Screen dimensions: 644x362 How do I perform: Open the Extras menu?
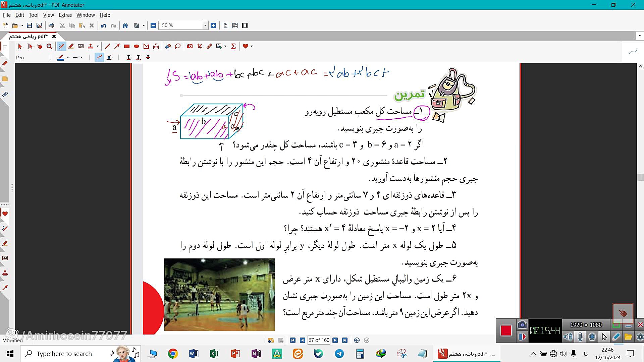(65, 15)
